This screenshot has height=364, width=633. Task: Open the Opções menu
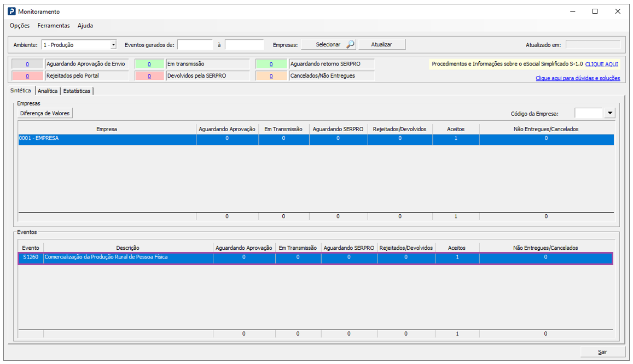(x=20, y=25)
